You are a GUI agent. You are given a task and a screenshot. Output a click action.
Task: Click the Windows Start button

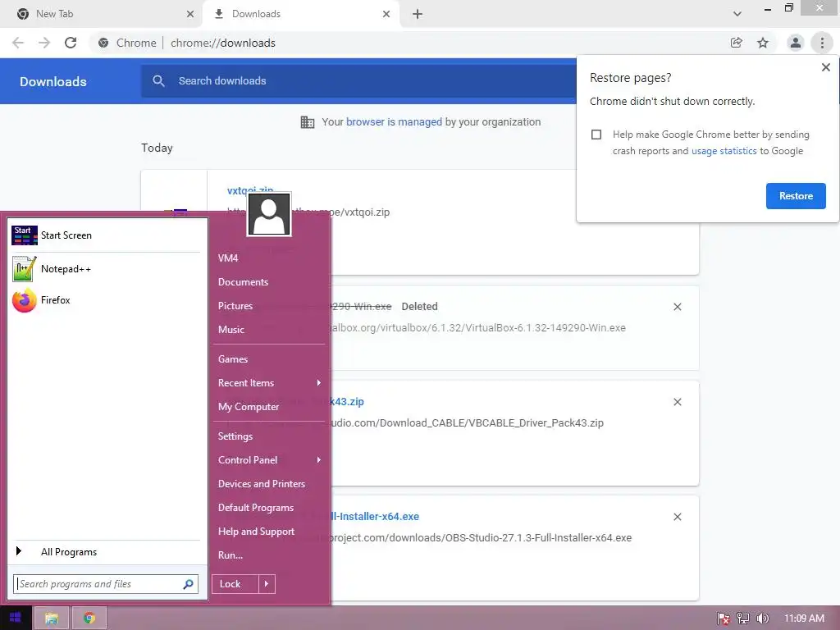pos(16,618)
